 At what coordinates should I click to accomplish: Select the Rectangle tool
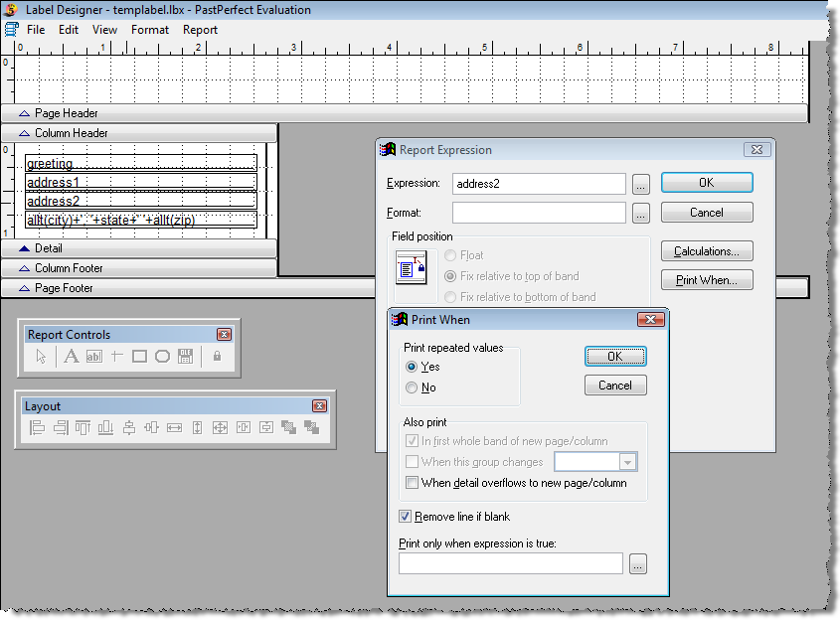click(x=138, y=356)
